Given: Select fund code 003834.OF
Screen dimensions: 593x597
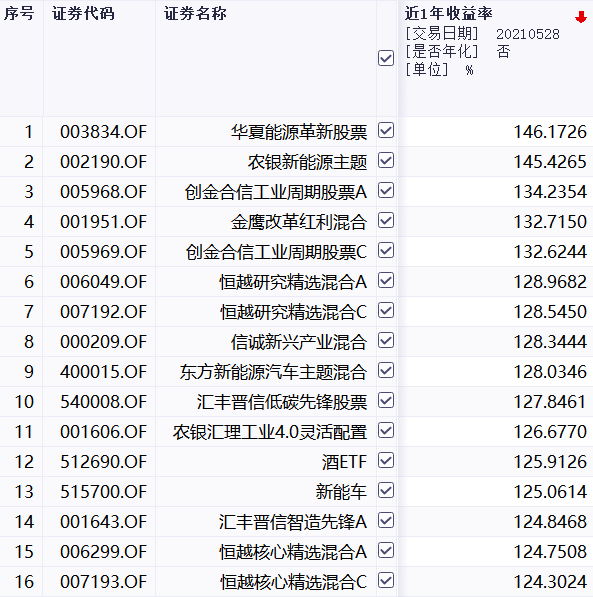Looking at the screenshot, I should [103, 132].
